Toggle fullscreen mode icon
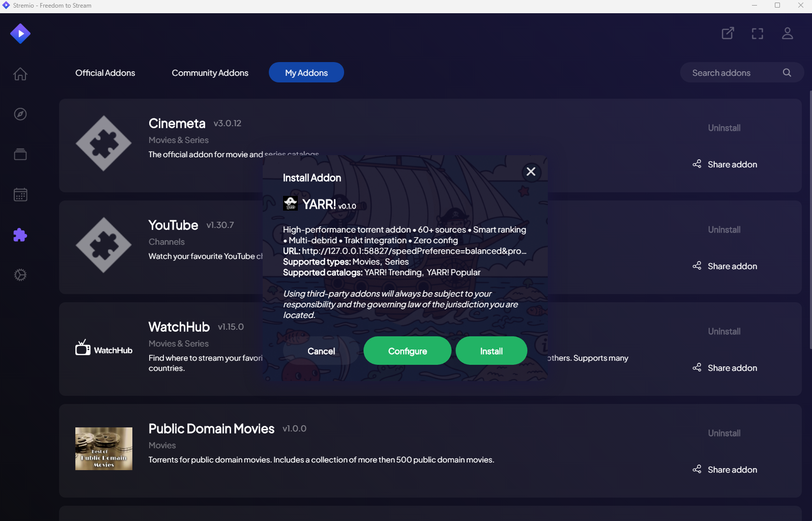 (758, 34)
